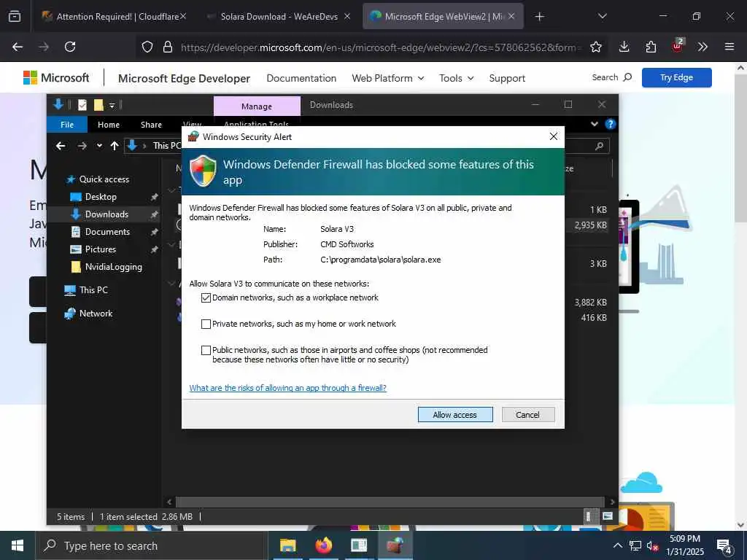Switch to Solara Download WeAreDevs tab
747x560 pixels.
279,17
